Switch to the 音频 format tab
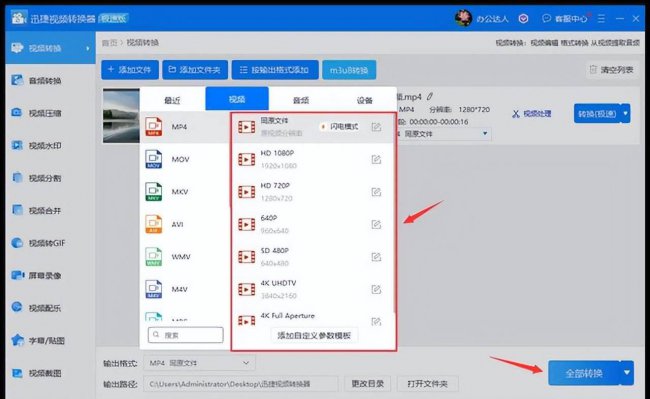 [x=301, y=100]
